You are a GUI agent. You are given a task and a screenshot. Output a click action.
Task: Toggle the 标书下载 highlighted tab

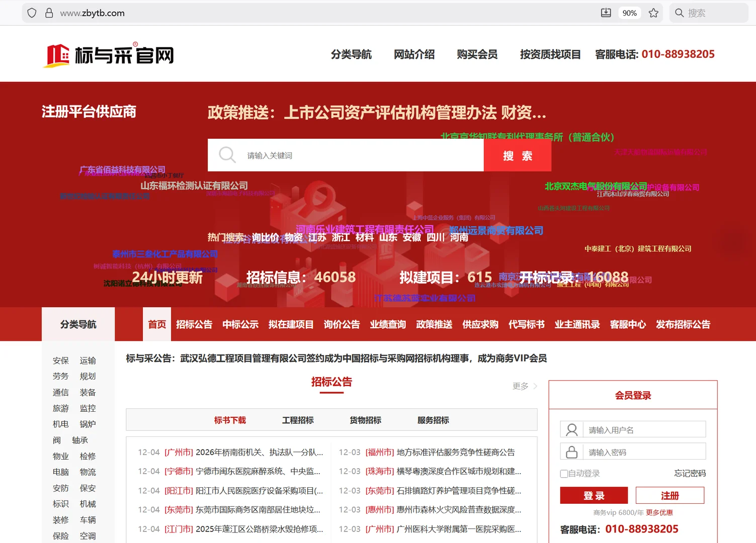pyautogui.click(x=229, y=420)
